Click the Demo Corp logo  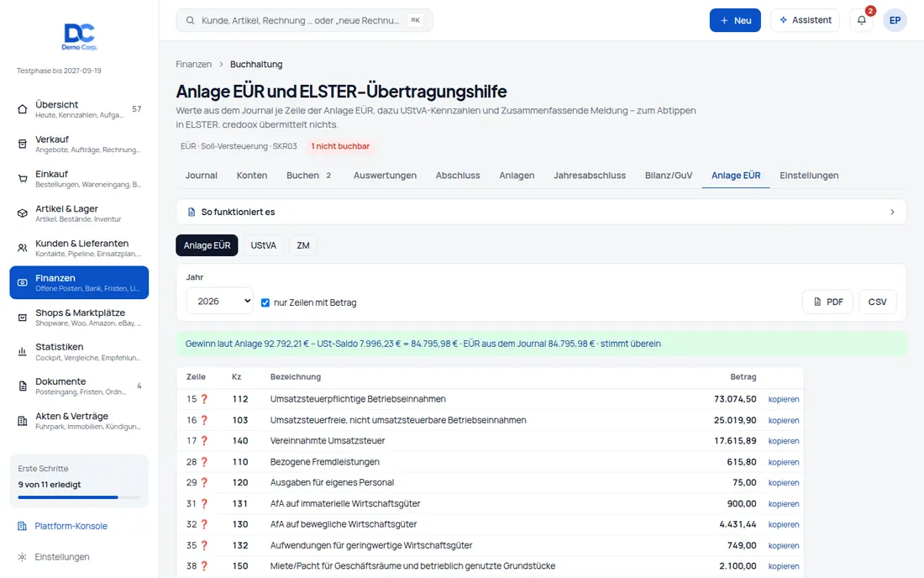80,36
